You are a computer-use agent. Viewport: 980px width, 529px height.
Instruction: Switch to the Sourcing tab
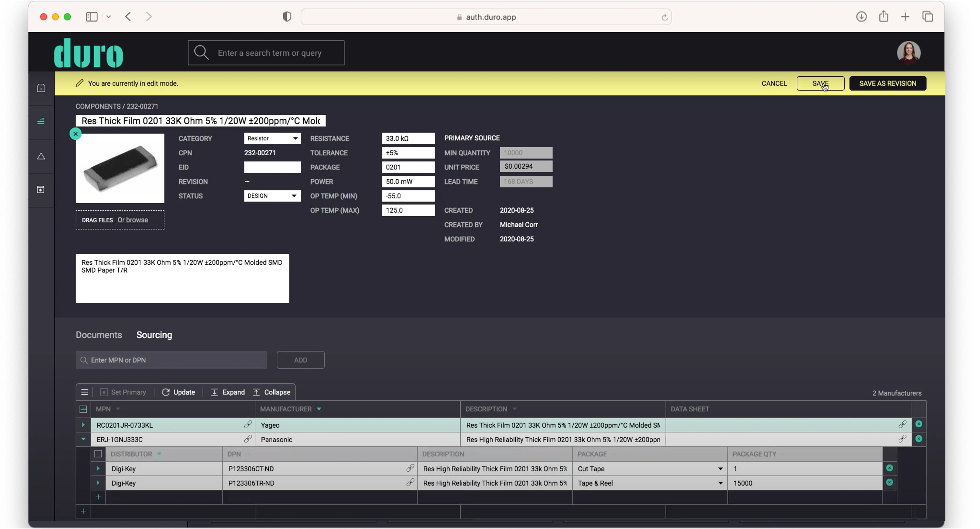click(x=154, y=335)
